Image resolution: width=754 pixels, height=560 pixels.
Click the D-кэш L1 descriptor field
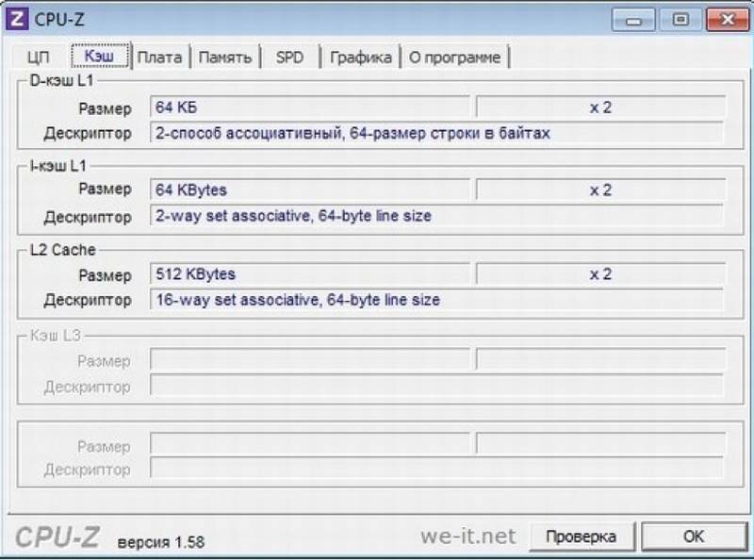coord(436,133)
